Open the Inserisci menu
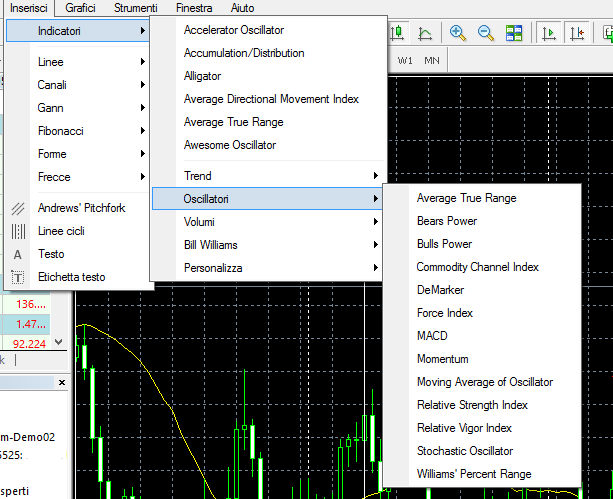This screenshot has width=613, height=499. (x=29, y=8)
